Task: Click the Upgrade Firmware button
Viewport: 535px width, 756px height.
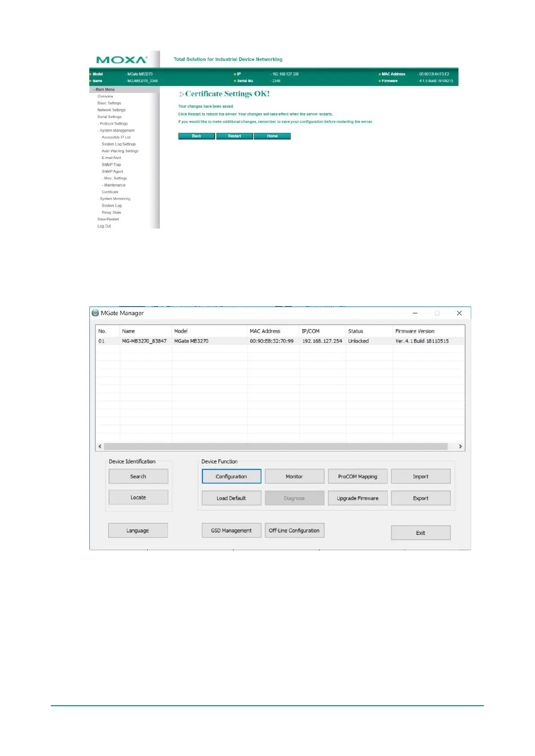Action: coord(358,498)
